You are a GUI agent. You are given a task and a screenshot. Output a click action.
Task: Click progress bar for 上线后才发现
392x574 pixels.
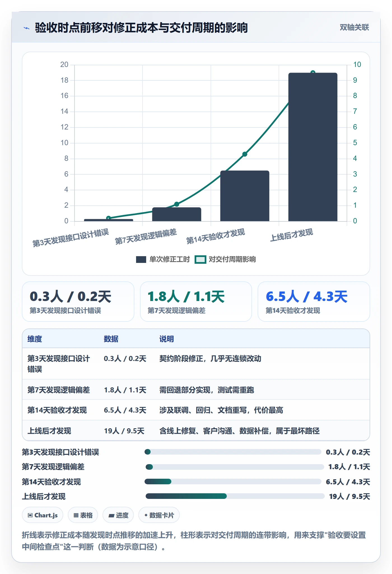pyautogui.click(x=235, y=496)
